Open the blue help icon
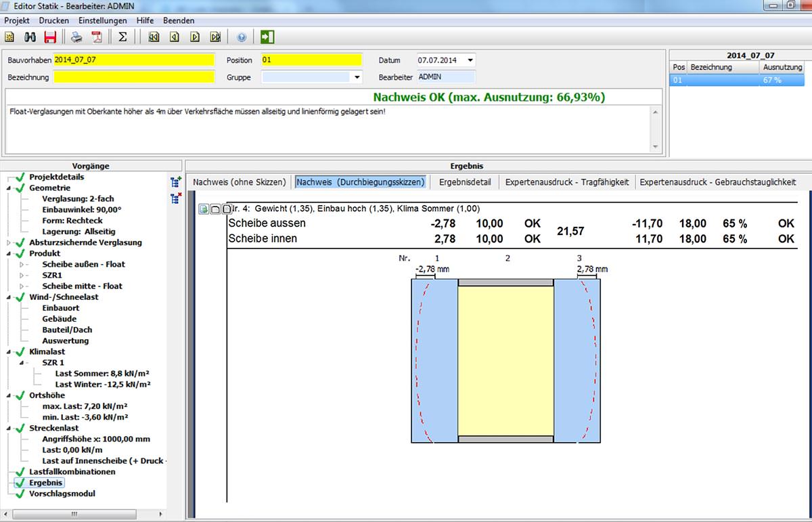 [242, 37]
